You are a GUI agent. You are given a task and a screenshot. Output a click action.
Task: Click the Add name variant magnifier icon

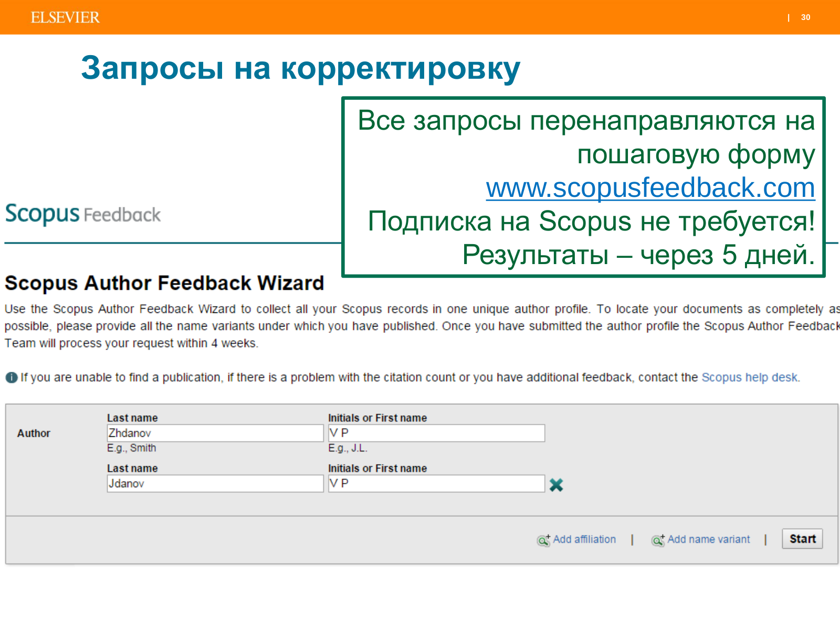(x=658, y=540)
